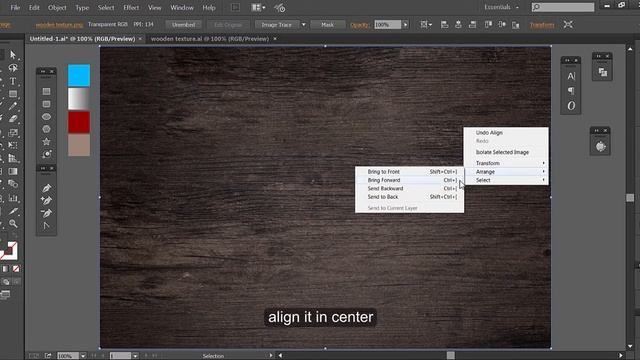Click the dark red color square

coord(79,122)
